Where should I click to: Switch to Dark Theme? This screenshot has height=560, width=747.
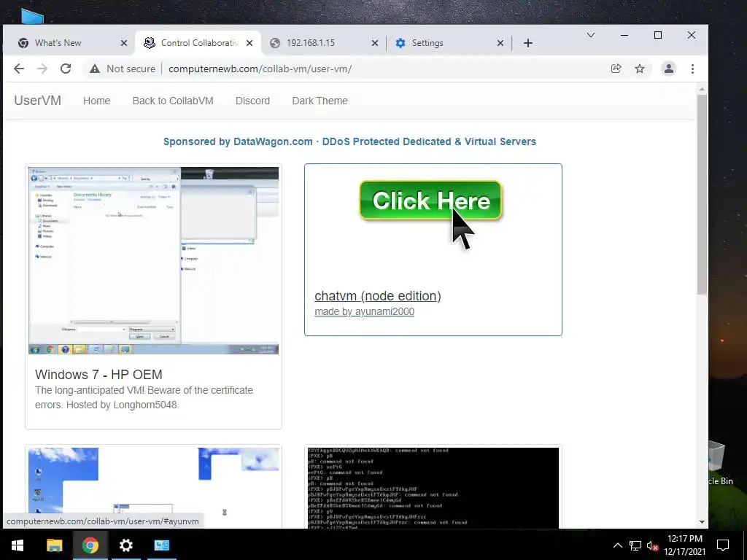[x=320, y=101]
